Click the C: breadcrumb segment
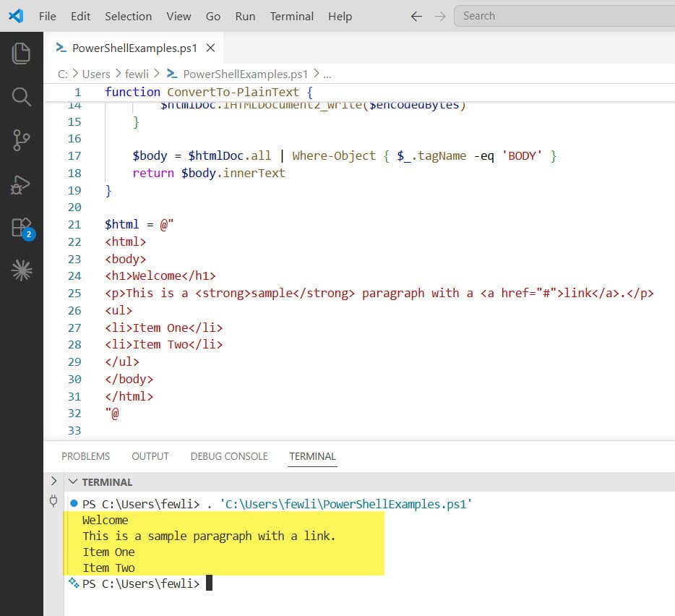 pyautogui.click(x=62, y=74)
